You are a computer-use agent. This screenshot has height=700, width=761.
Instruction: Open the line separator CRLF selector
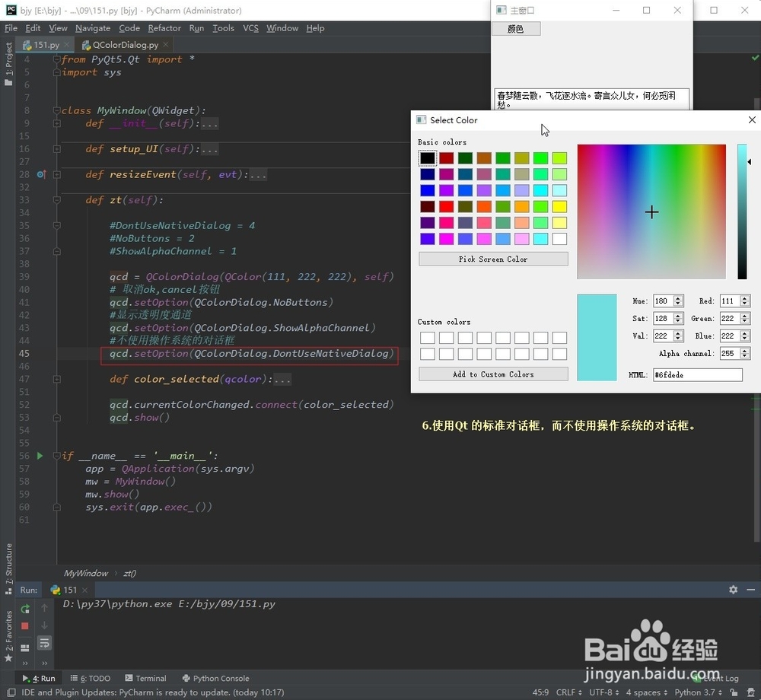(x=568, y=692)
